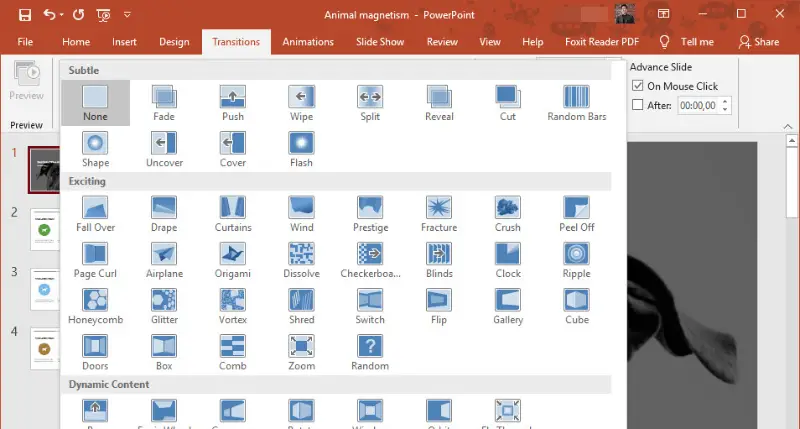Viewport: 800px width, 429px height.
Task: Apply the Flash transition
Action: 302,149
